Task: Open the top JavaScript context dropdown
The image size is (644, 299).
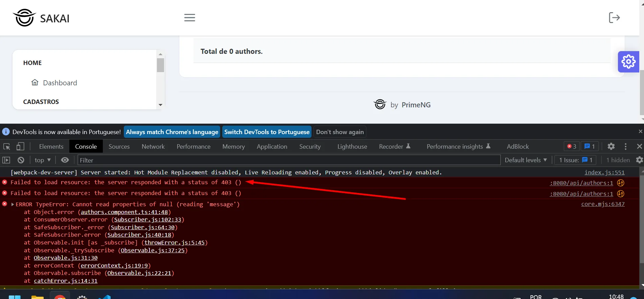Action: (x=43, y=160)
